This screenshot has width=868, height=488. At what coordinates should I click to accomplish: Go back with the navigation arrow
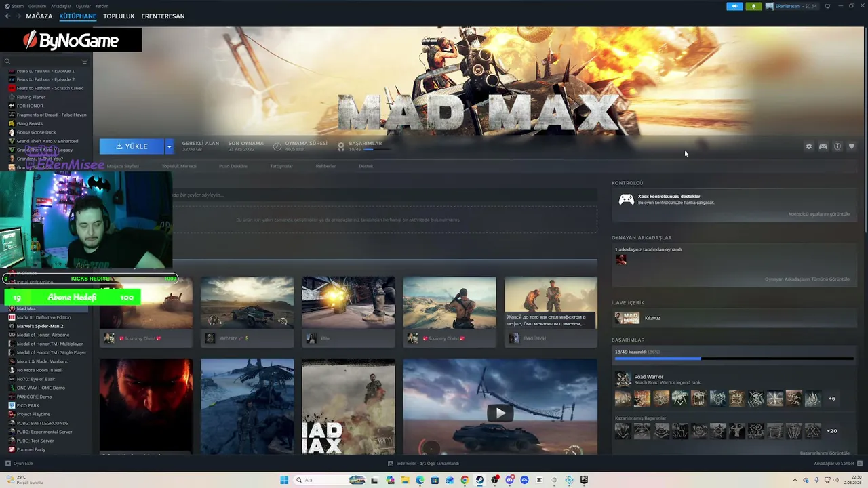click(x=8, y=16)
